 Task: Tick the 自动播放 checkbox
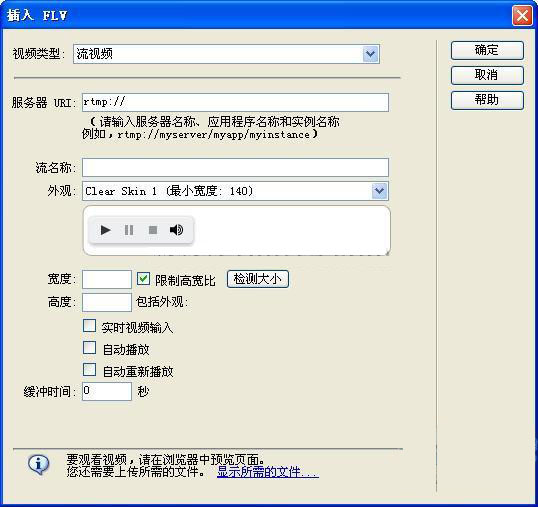pos(89,347)
